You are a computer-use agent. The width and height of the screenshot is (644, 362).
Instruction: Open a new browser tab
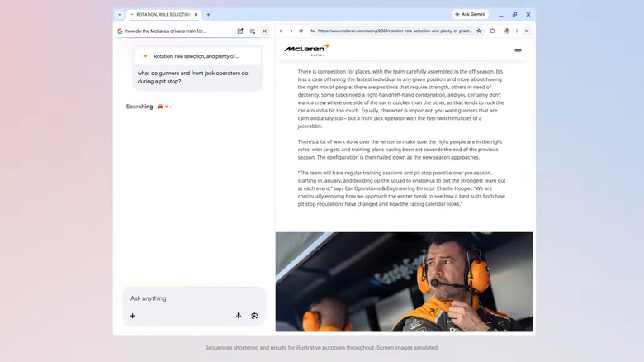208,14
